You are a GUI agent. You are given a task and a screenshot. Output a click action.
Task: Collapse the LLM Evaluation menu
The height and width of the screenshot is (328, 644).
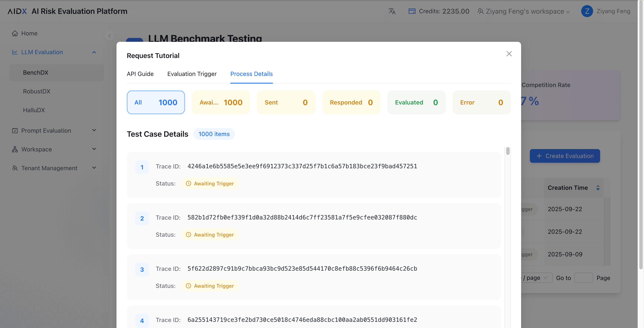point(94,52)
